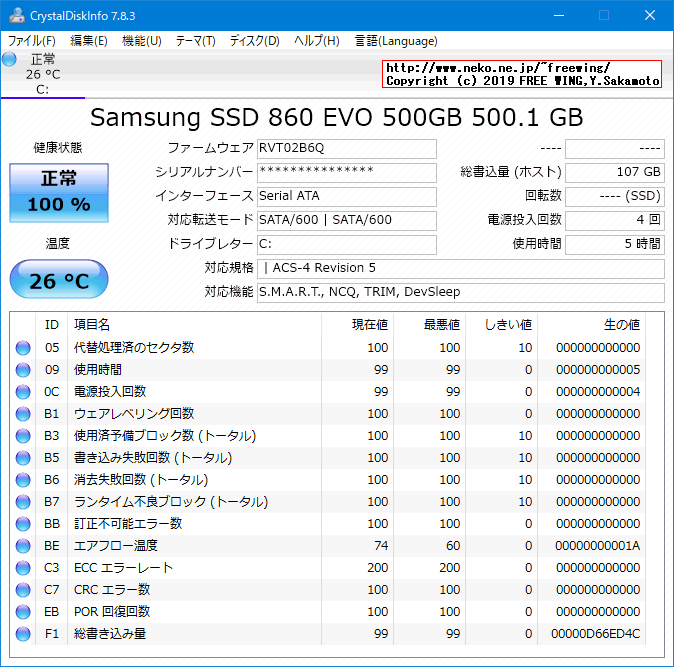Image resolution: width=674 pixels, height=667 pixels.
Task: Select row ランタイム不良ブロック (トータル)
Action: (328, 502)
